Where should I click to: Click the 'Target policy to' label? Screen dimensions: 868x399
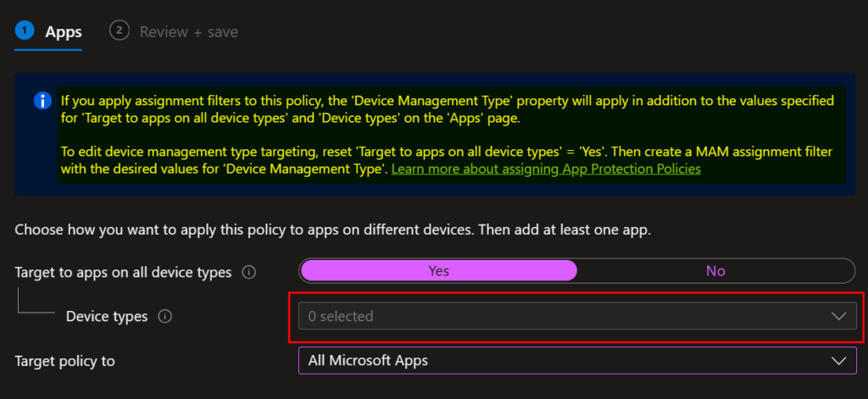coord(64,361)
